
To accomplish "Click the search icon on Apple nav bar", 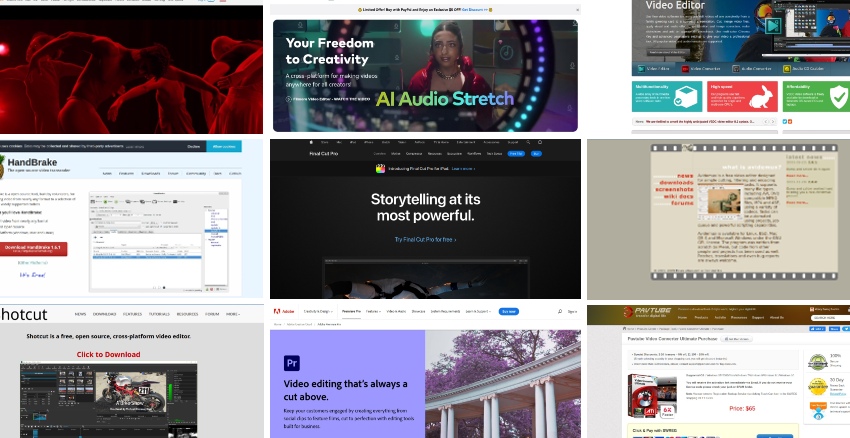I will pyautogui.click(x=528, y=143).
